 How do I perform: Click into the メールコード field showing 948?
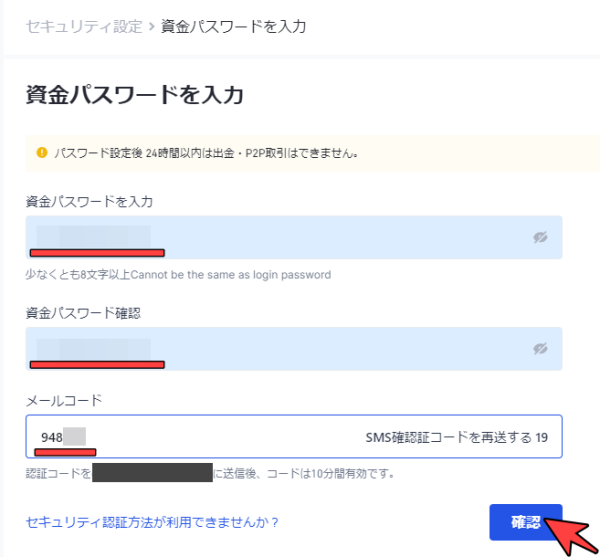294,436
